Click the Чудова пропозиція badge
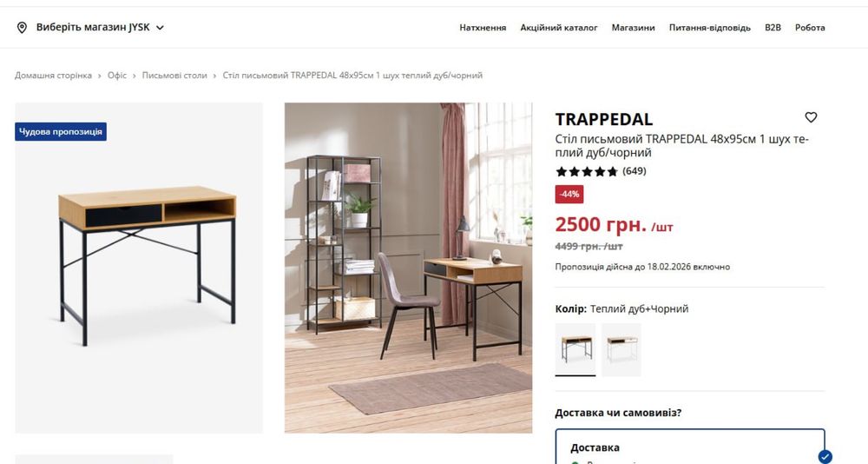This screenshot has height=464, width=868. (61, 131)
